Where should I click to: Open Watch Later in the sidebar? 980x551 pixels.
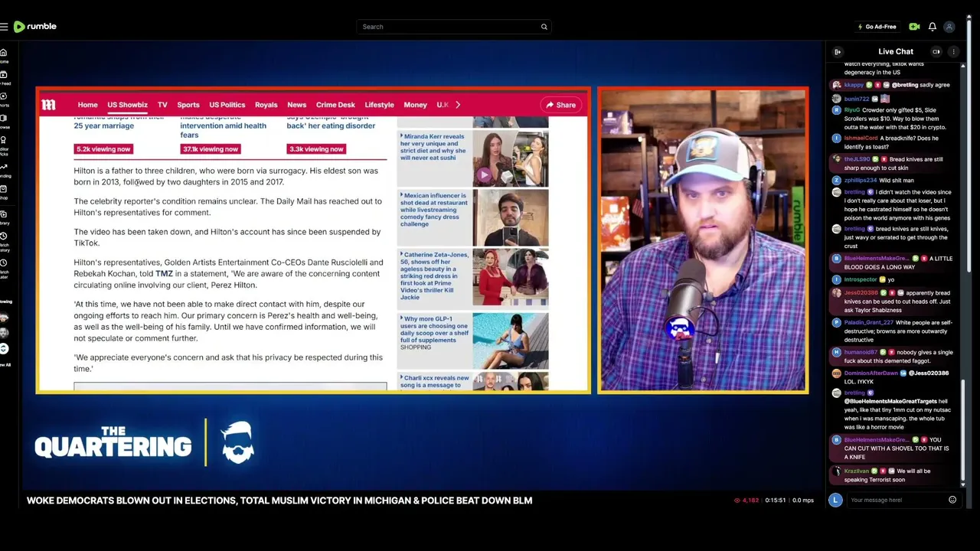click(4, 267)
